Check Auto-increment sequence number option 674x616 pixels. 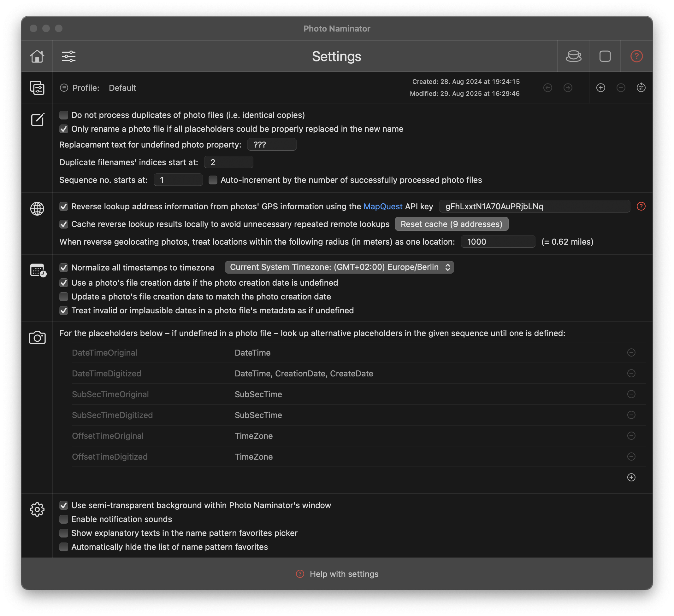click(213, 180)
